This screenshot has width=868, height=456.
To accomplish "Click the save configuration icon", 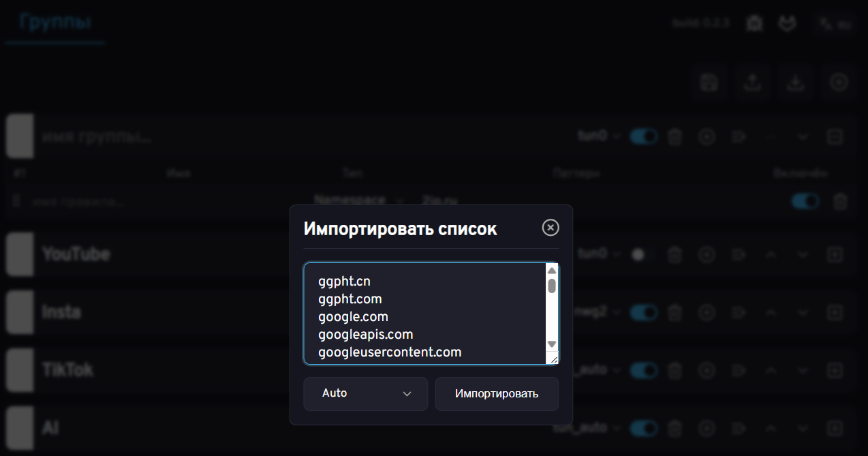I will [709, 82].
